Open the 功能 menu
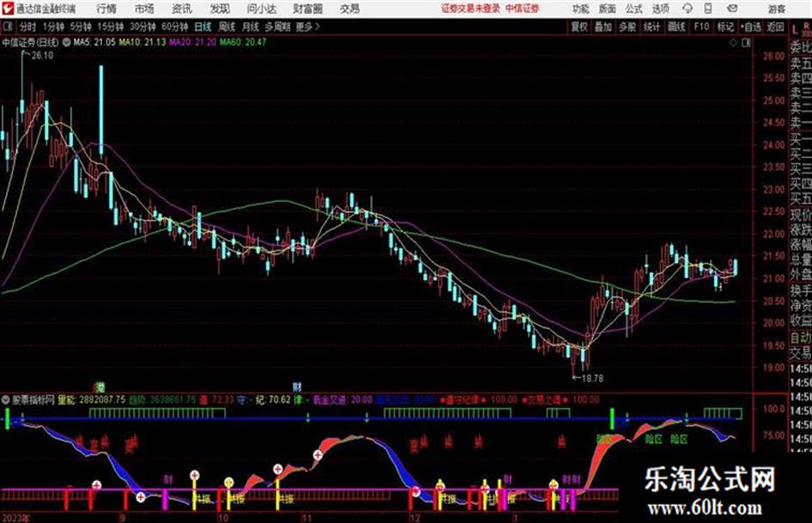 581,9
